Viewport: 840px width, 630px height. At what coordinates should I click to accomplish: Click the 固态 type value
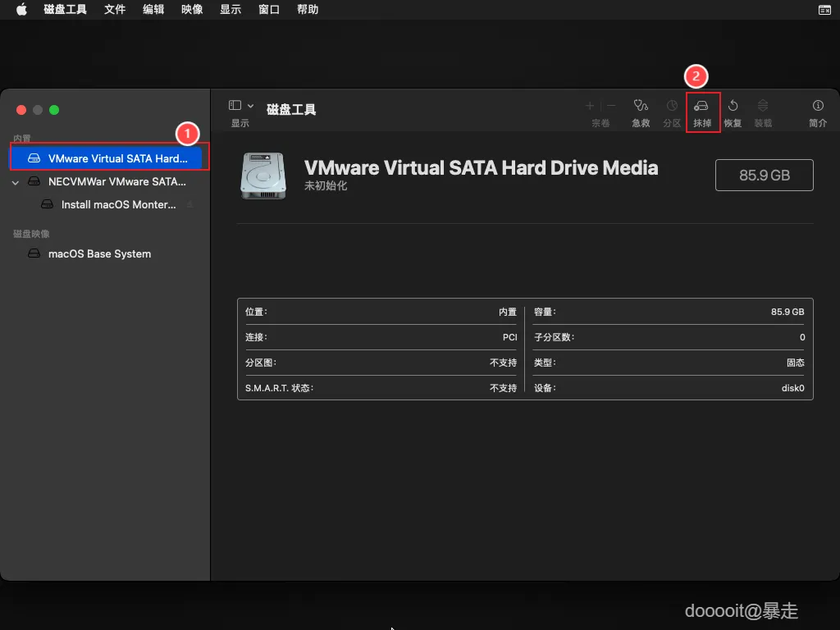pos(796,363)
